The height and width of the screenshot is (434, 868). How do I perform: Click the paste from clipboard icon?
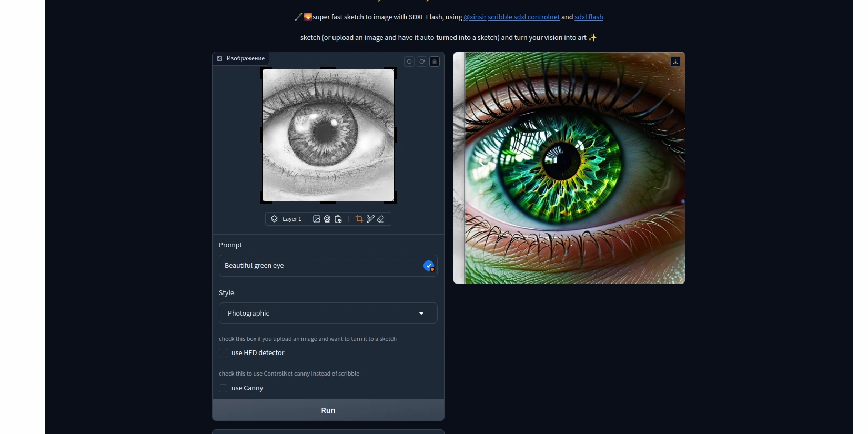(x=338, y=219)
